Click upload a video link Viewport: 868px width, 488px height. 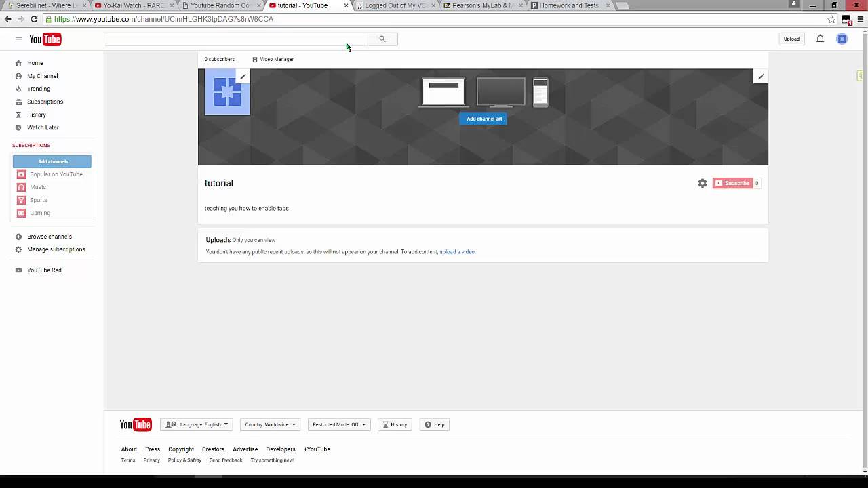457,252
